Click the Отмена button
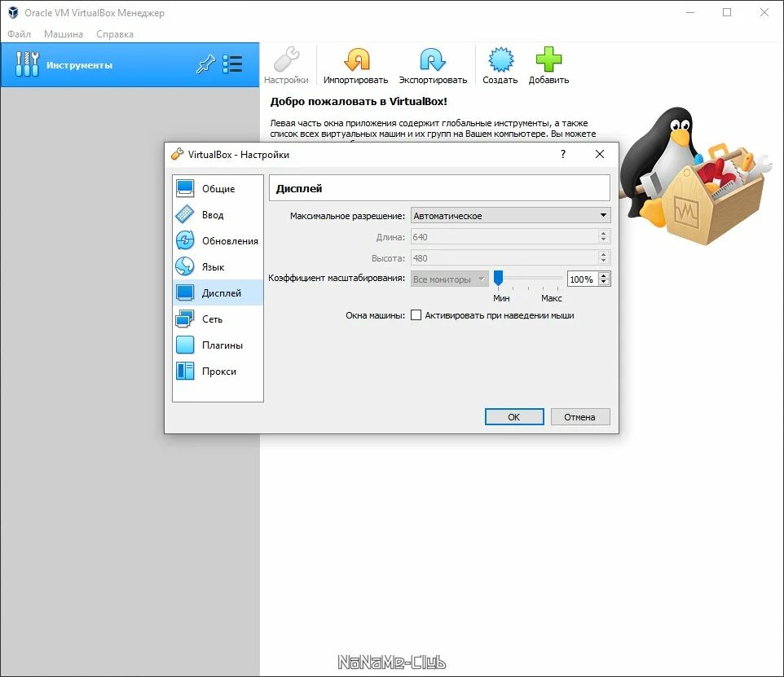784x677 pixels. point(580,416)
